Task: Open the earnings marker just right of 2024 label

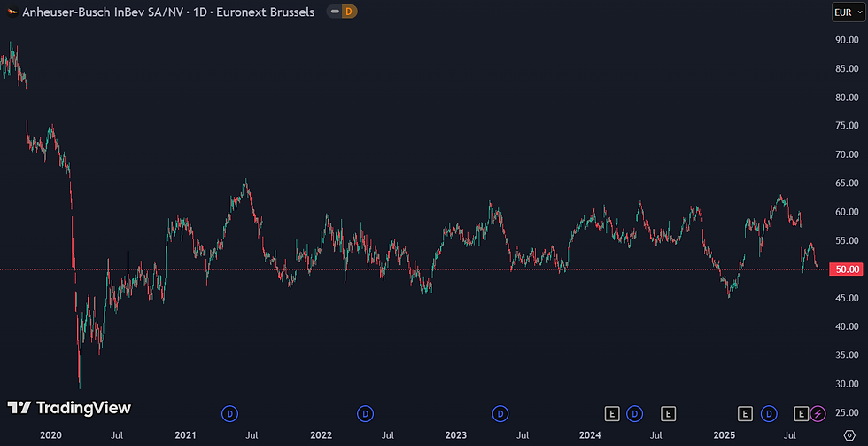Action: (x=612, y=413)
